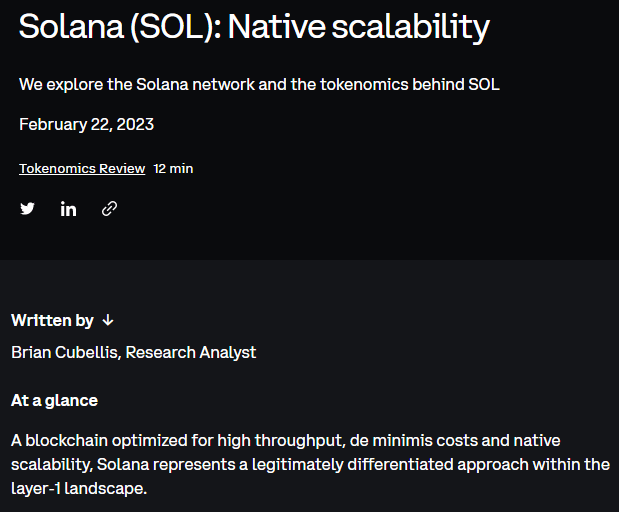
Task: Click the Written by label
Action: click(52, 320)
